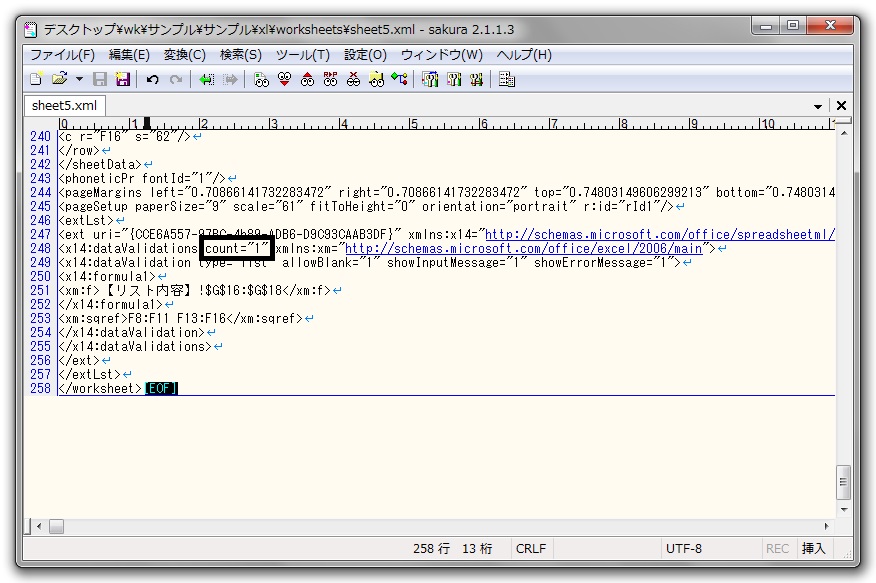Screen dimensions: 876x583
Task: Click the count="1" attribute on line 248
Action: click(236, 249)
